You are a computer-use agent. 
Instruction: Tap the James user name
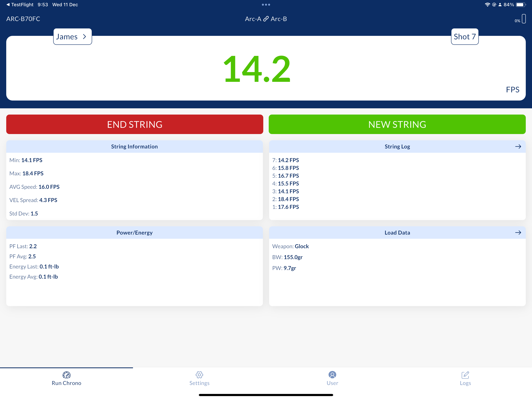pos(67,37)
